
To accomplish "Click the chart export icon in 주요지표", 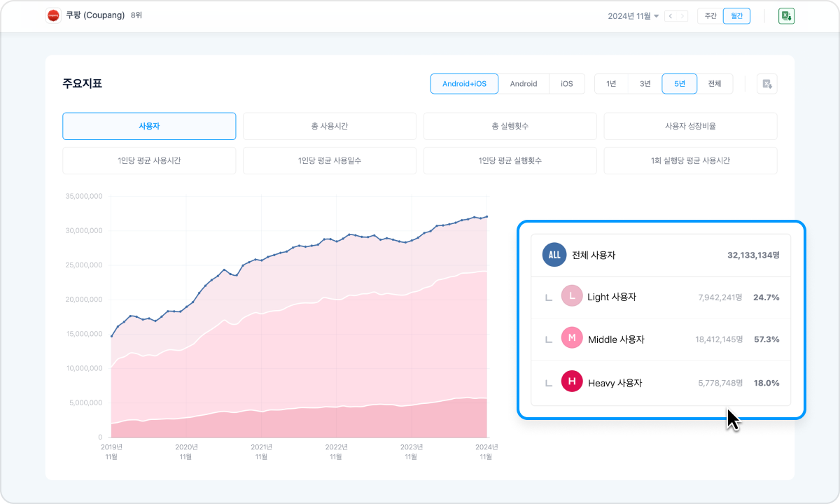I will [x=766, y=84].
